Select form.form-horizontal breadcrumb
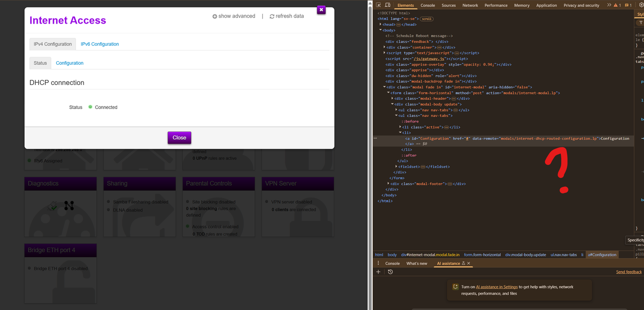644x310 pixels. click(x=482, y=255)
